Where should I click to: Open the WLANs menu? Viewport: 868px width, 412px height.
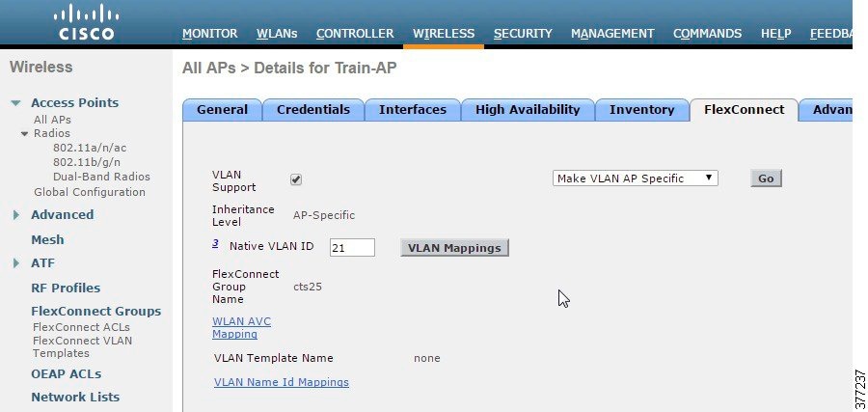click(x=277, y=33)
